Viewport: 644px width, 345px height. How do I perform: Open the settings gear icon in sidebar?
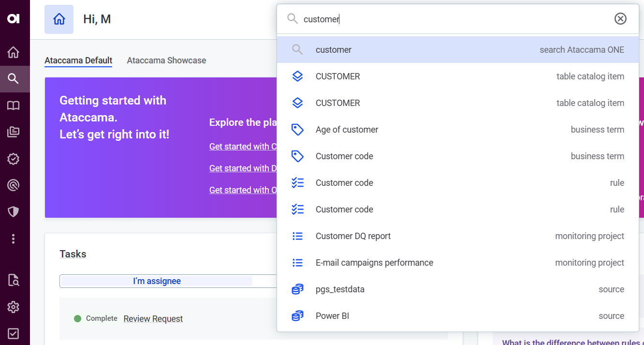(x=14, y=307)
